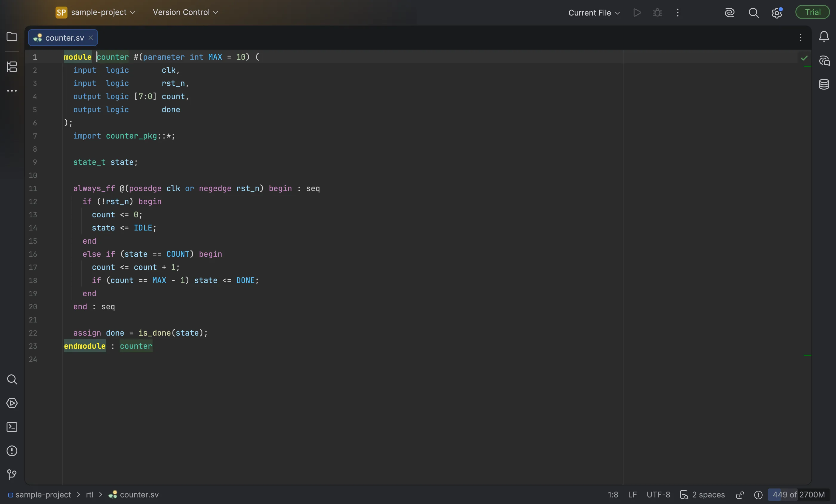The image size is (836, 504).
Task: Open IDE Settings gear icon
Action: (777, 13)
